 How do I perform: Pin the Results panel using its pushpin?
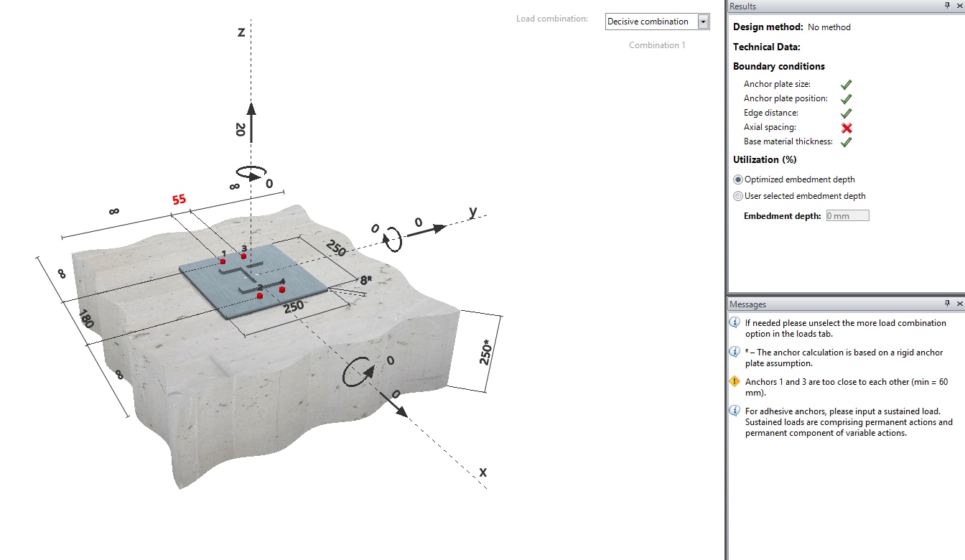click(948, 6)
